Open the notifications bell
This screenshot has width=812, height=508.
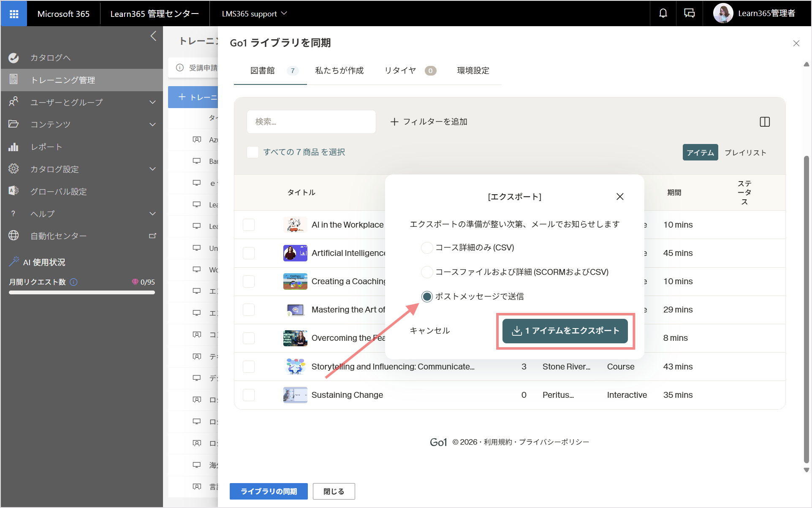click(663, 14)
